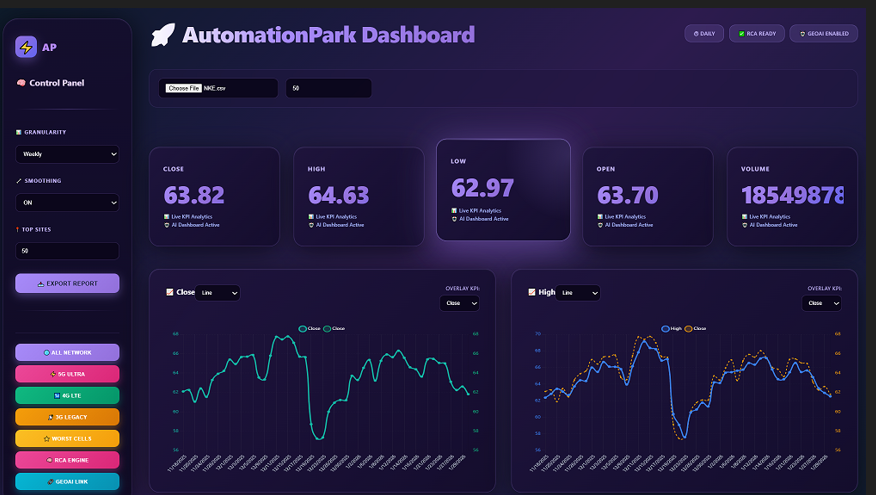876x495 pixels.
Task: Select the Worst Cells button
Action: pos(67,439)
